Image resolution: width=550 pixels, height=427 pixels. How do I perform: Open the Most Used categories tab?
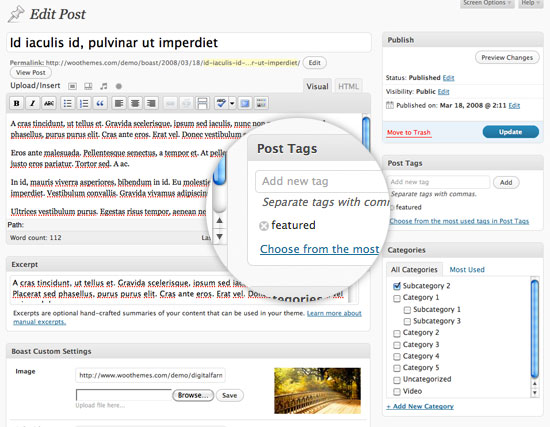click(467, 269)
